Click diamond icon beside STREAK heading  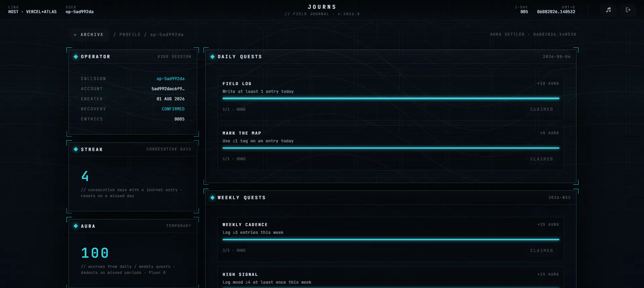[76, 149]
